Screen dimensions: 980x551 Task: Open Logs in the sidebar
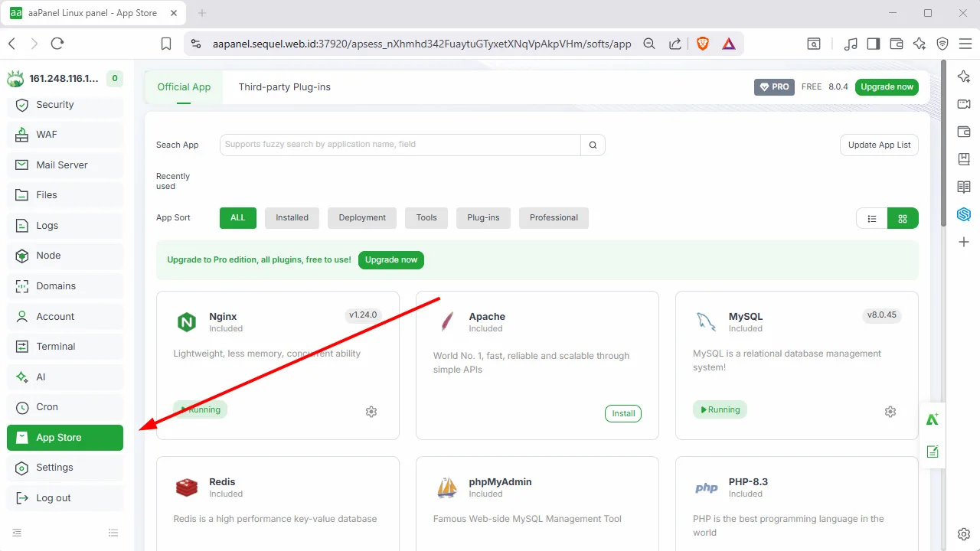pyautogui.click(x=65, y=226)
